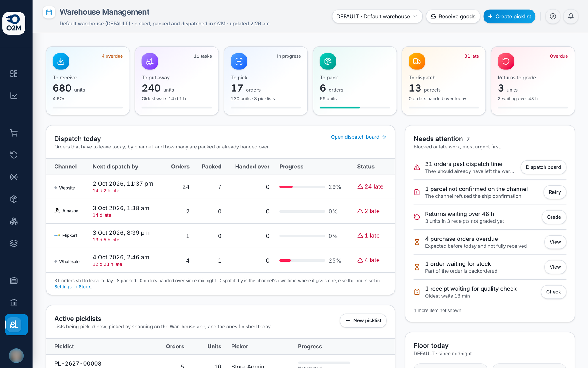
Task: Follow the Settings → Stock link
Action: click(73, 287)
